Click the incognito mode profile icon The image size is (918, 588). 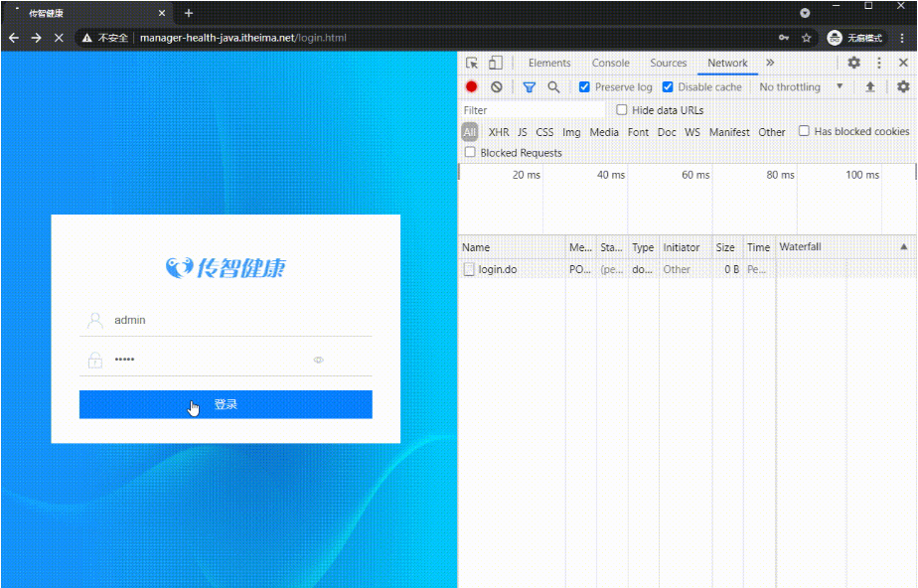point(835,38)
